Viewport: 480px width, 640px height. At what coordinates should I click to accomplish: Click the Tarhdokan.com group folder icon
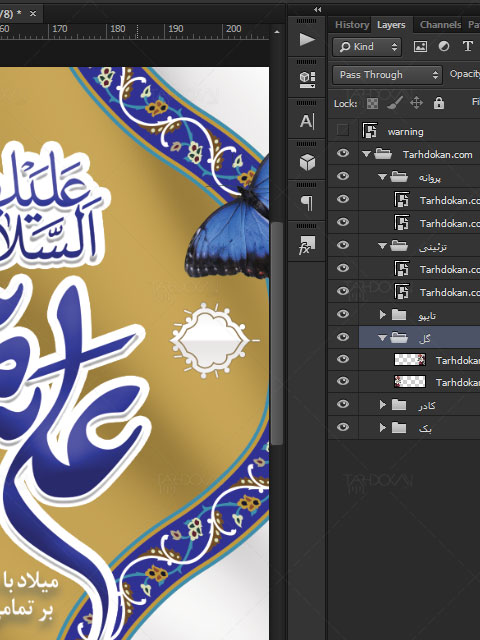tap(383, 154)
